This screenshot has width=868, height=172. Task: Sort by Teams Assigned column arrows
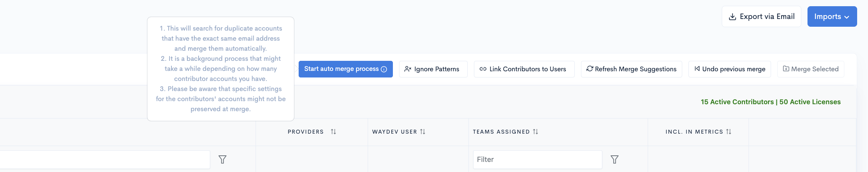click(x=536, y=132)
